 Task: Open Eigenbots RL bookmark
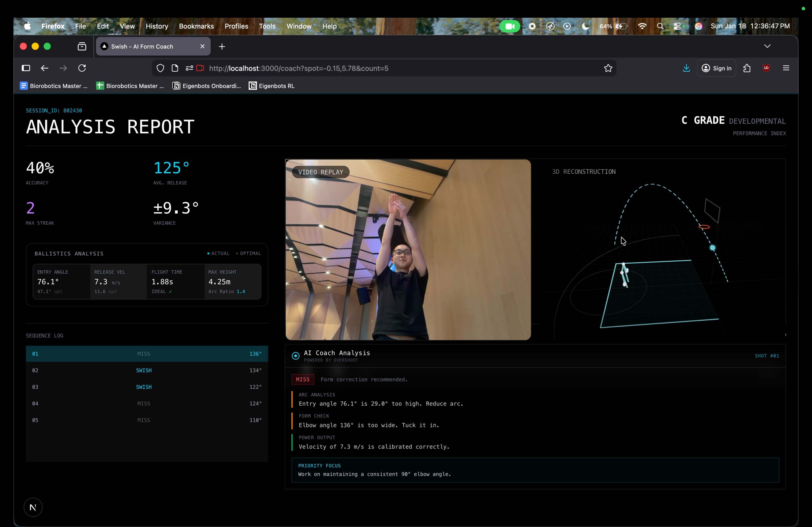(272, 86)
